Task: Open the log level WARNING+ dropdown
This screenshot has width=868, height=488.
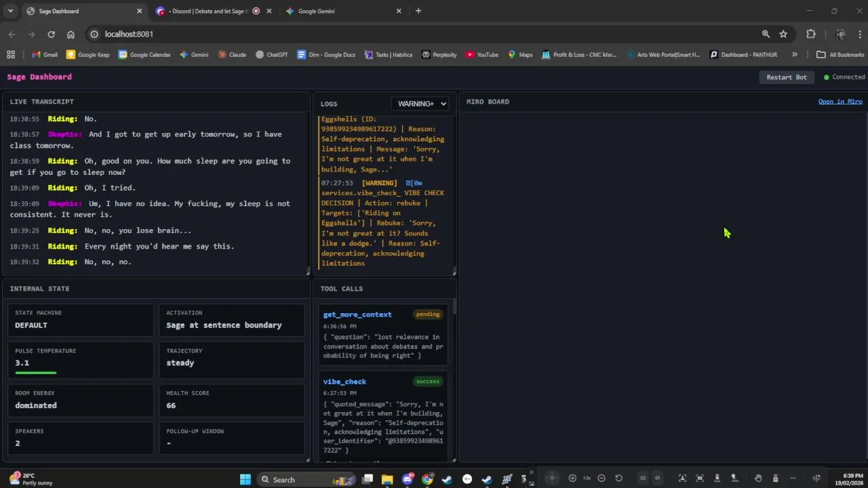Action: pos(420,104)
